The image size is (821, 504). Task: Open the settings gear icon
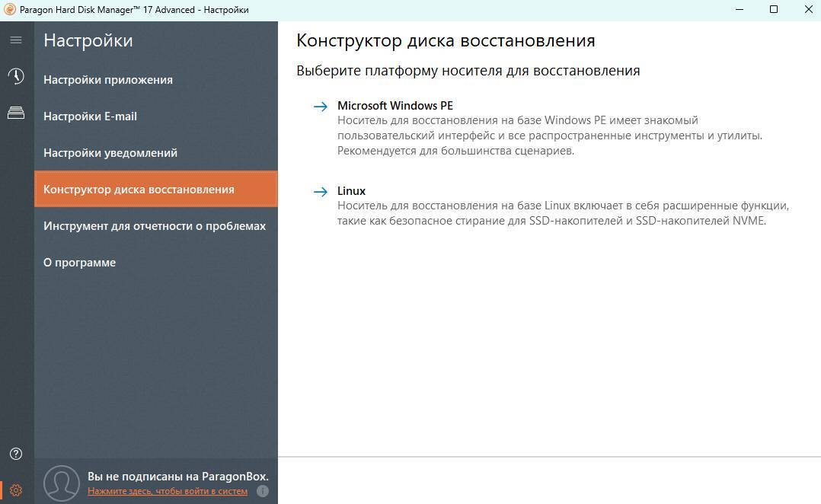[x=16, y=490]
